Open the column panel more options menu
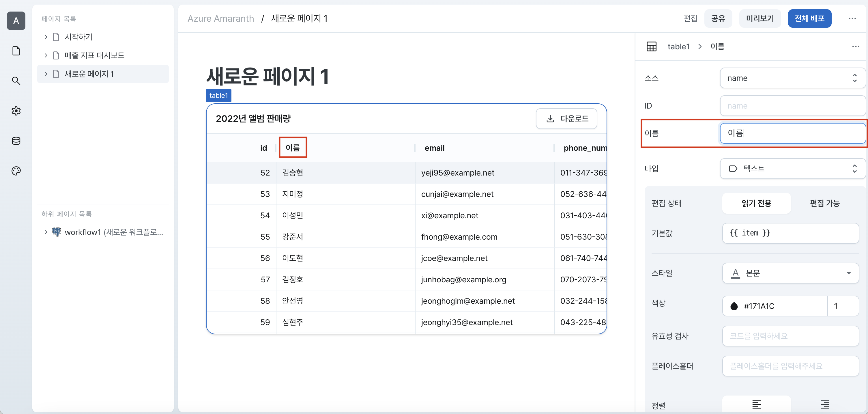The height and width of the screenshot is (414, 868). click(x=856, y=46)
